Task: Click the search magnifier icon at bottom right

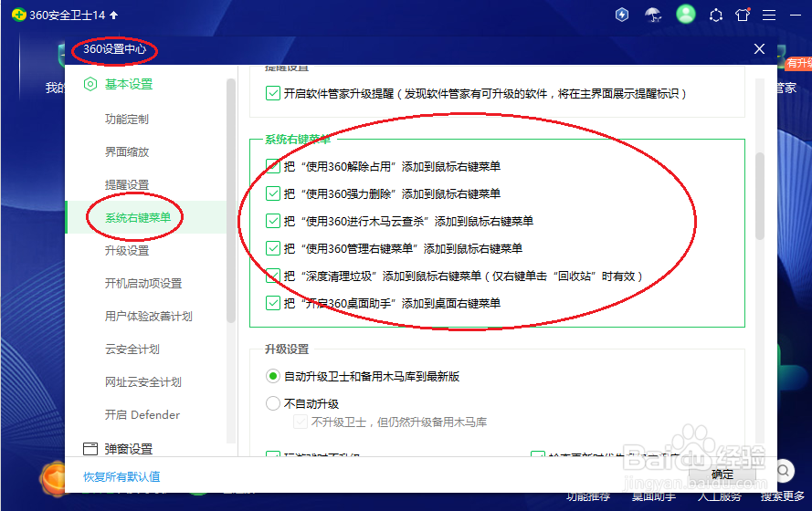Action: (783, 471)
